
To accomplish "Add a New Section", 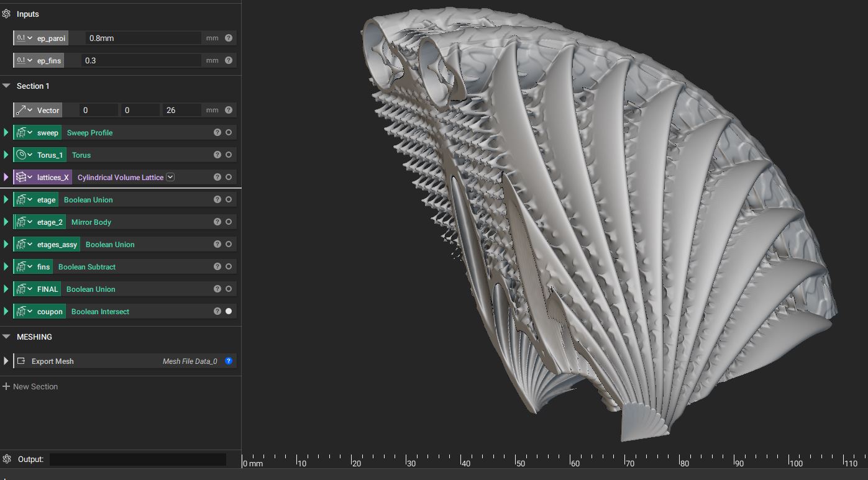I will [x=30, y=386].
